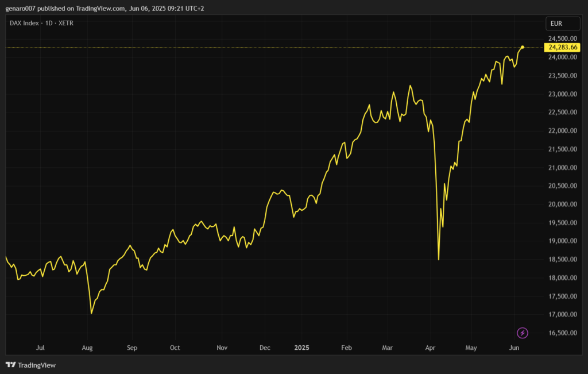This screenshot has width=588, height=374.
Task: Click the Apr label on time axis
Action: 431,348
